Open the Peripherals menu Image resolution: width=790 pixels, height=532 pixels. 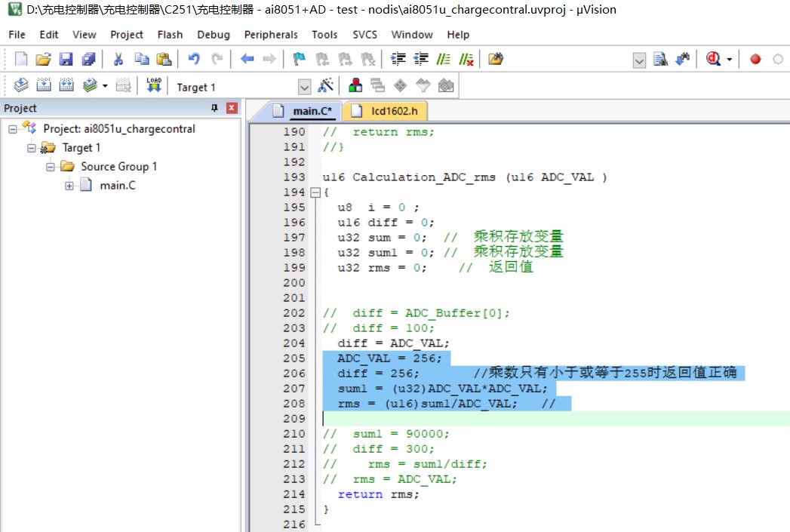[x=270, y=35]
